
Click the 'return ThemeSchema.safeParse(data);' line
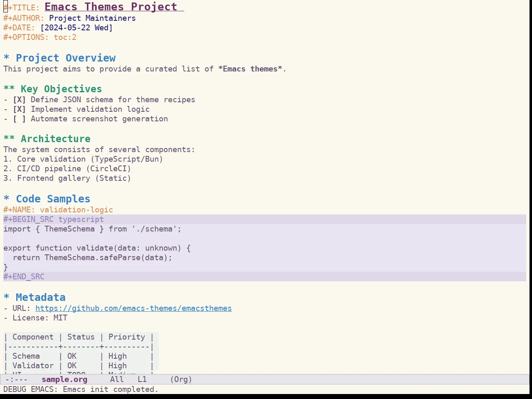(x=92, y=258)
